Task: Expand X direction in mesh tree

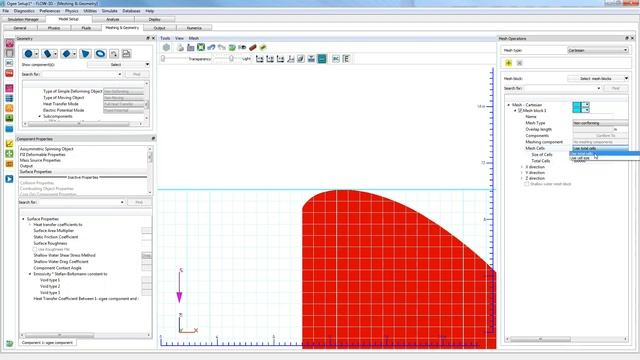Action: coord(522,167)
